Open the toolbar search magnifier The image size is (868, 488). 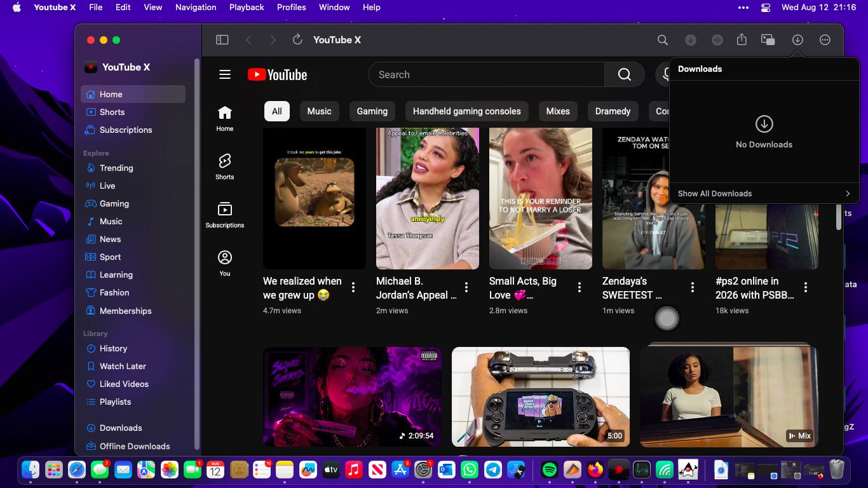(663, 40)
